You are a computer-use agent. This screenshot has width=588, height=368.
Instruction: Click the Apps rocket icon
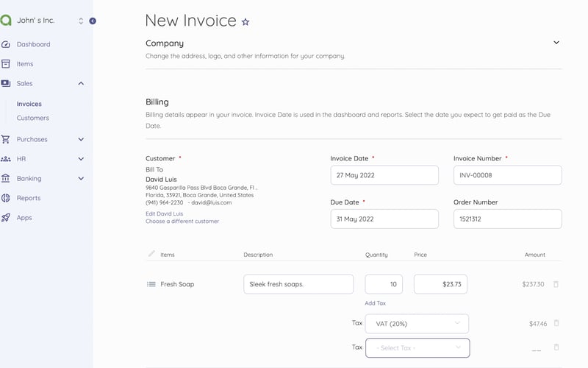tap(6, 217)
